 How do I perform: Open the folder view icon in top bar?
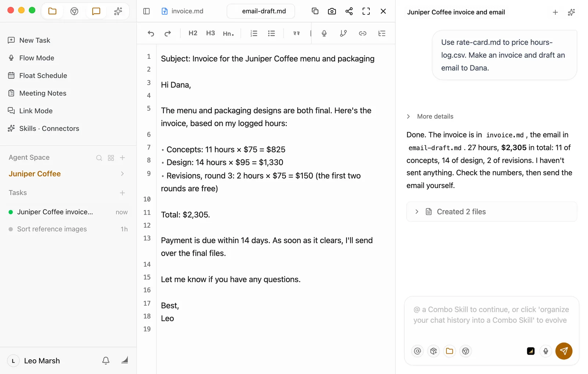[x=53, y=11]
